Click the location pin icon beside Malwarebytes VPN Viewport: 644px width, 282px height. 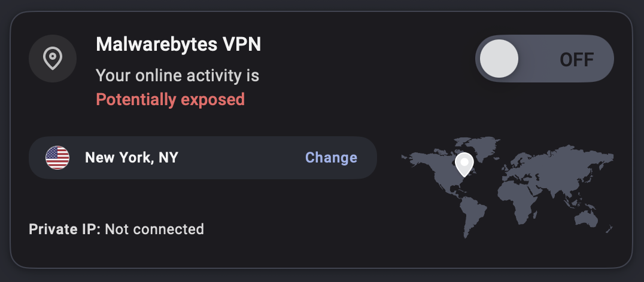(x=53, y=59)
